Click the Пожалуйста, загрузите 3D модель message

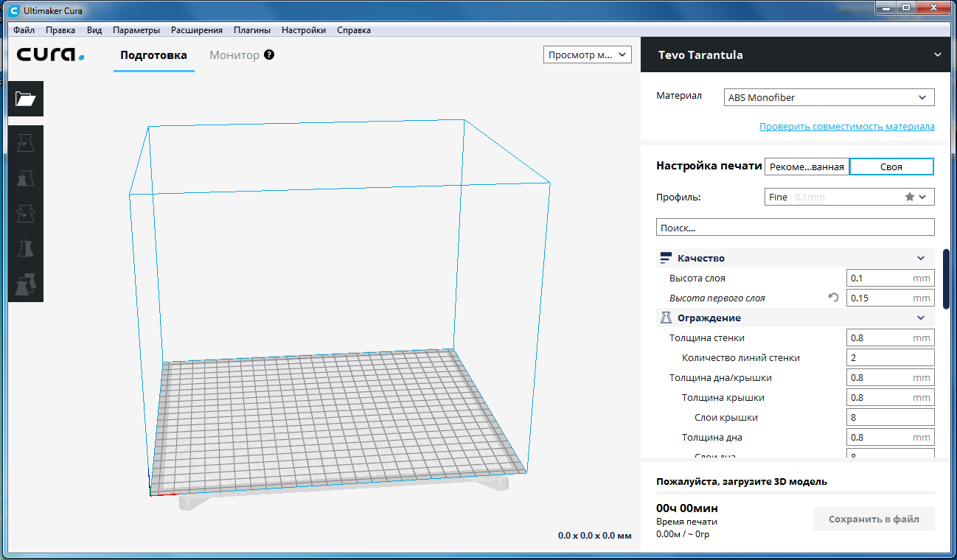point(742,481)
